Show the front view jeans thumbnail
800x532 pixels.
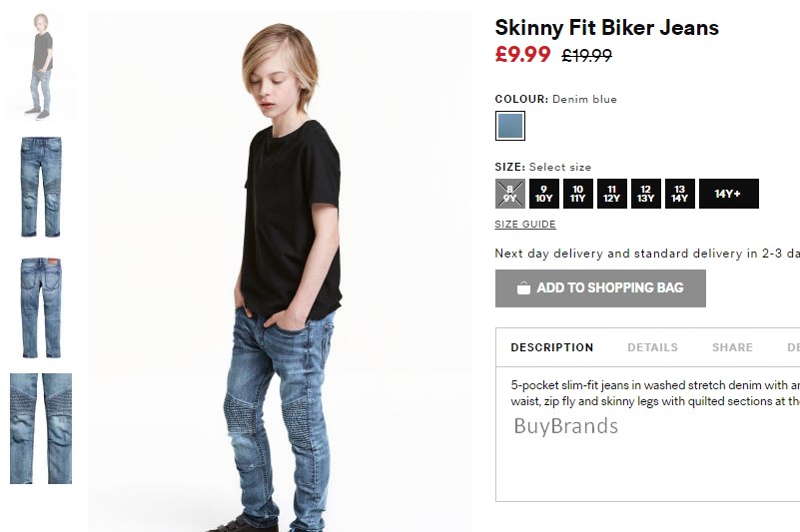point(41,187)
